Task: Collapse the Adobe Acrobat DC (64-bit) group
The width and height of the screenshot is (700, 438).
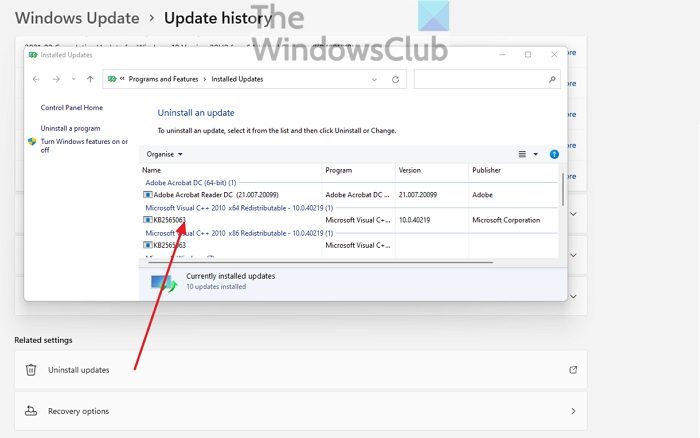Action: tap(191, 183)
